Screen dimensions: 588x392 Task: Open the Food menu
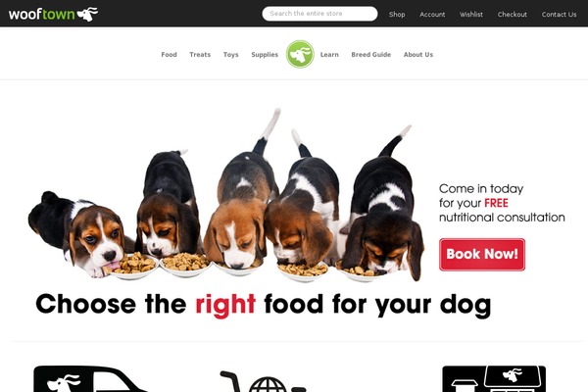tap(169, 55)
